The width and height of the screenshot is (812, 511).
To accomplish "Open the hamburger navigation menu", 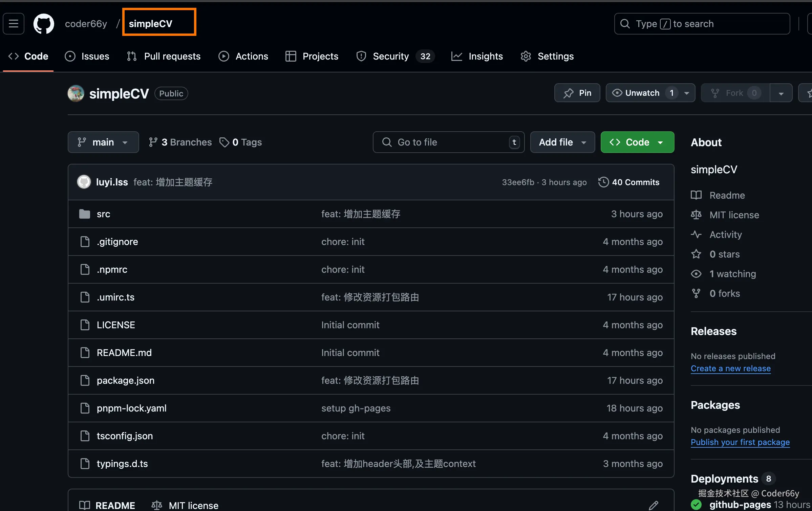I will point(14,24).
